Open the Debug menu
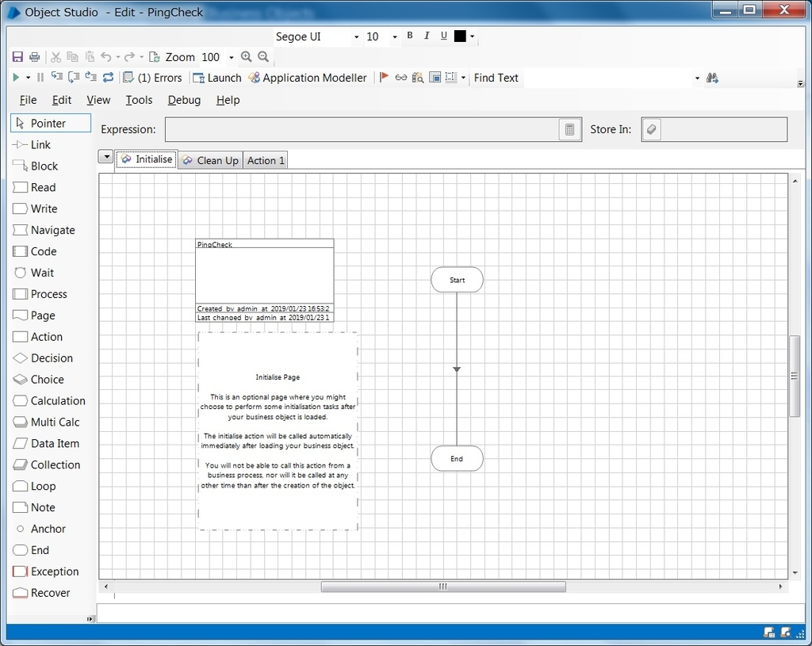This screenshot has height=646, width=812. click(x=184, y=100)
